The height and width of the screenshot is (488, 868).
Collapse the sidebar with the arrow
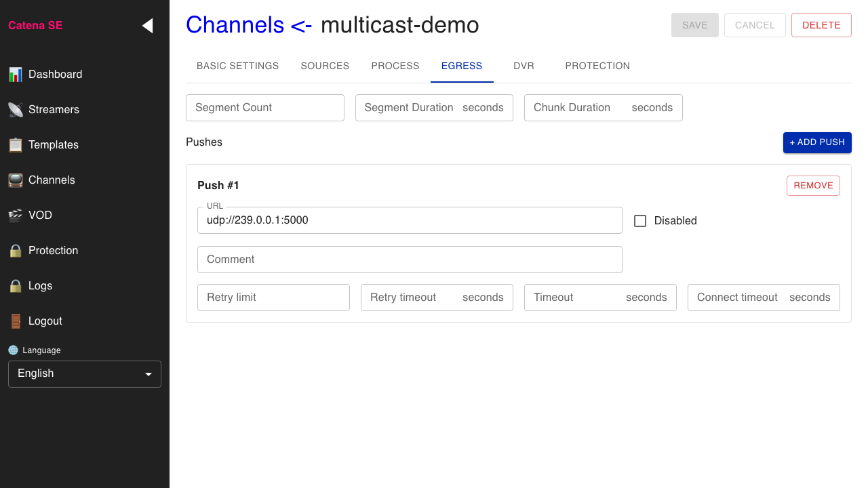point(147,25)
